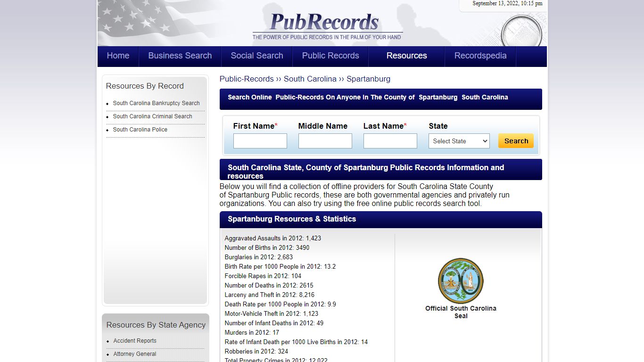Click Burglaries in 2012: 2,683 text

(259, 257)
